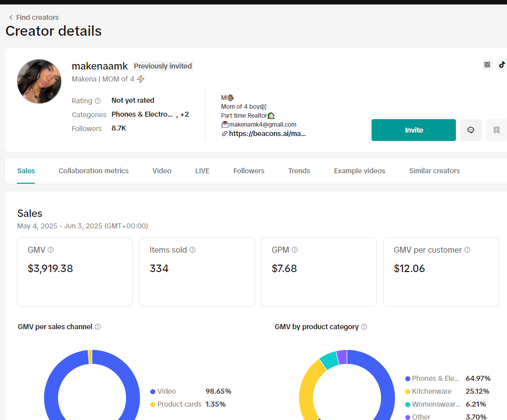
Task: Go back via Find creators chevron
Action: pyautogui.click(x=11, y=17)
